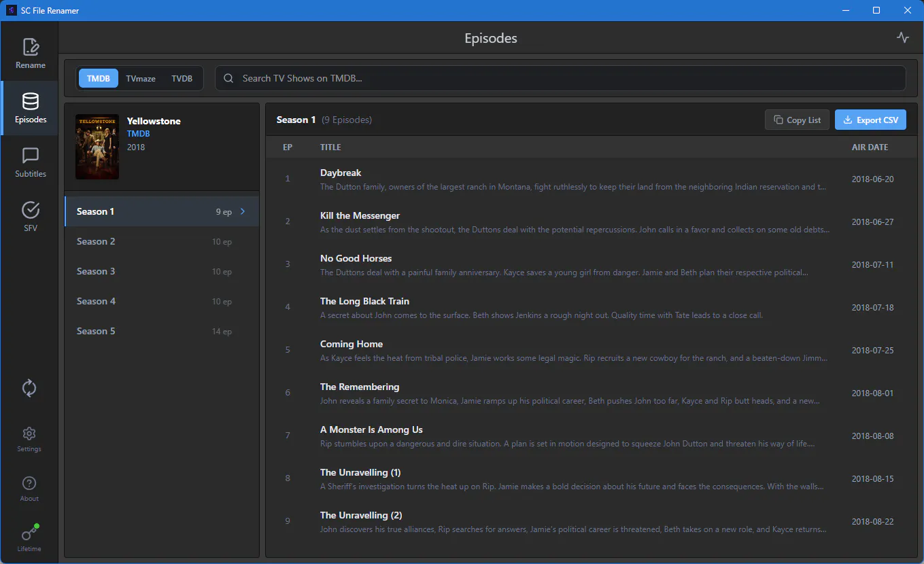The height and width of the screenshot is (564, 924).
Task: Click the Search TV Shows on TMDB field
Action: (560, 78)
